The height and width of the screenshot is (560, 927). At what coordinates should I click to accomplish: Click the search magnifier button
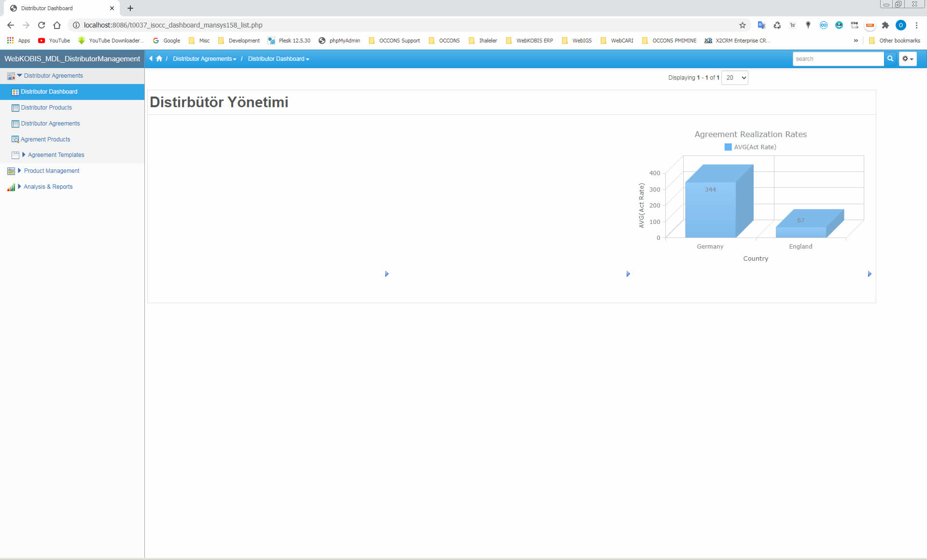coord(890,59)
